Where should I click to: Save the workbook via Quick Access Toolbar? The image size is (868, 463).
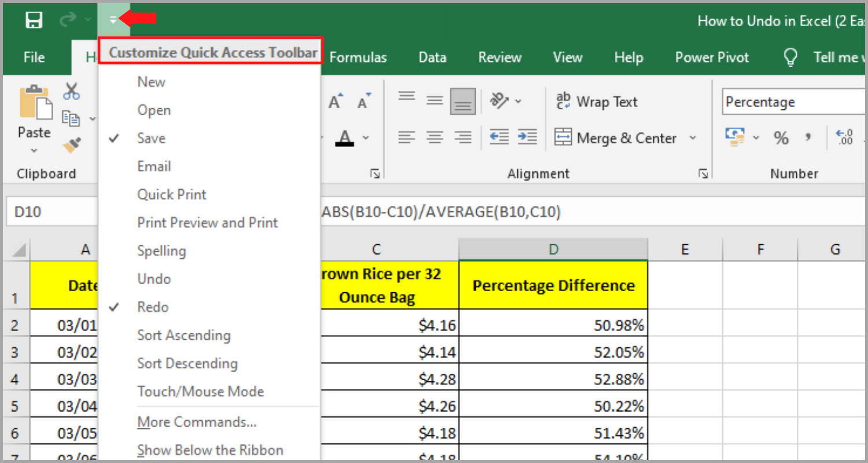34,20
